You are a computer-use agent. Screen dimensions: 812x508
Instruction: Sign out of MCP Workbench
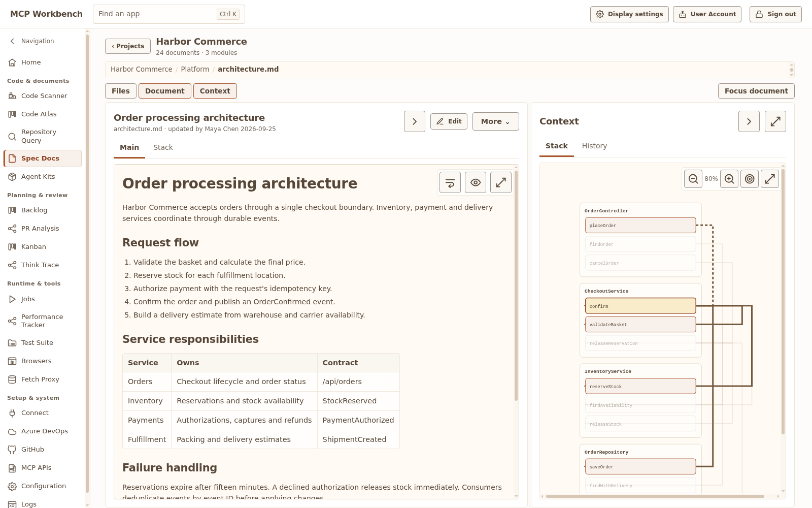click(x=775, y=14)
